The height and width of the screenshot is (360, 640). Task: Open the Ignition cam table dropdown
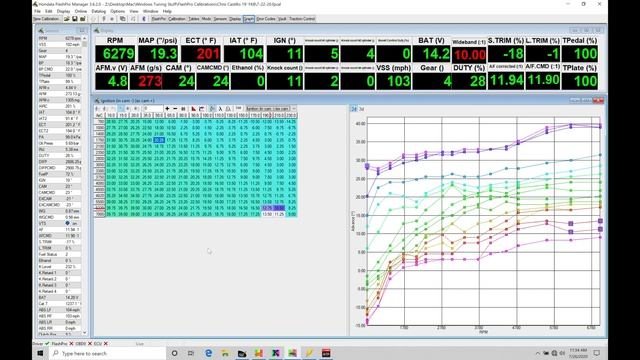294,109
